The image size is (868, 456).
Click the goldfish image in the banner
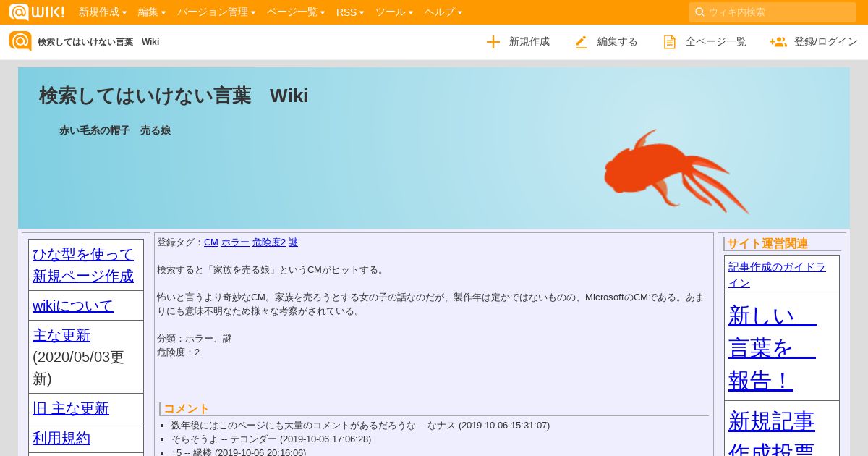click(x=676, y=172)
